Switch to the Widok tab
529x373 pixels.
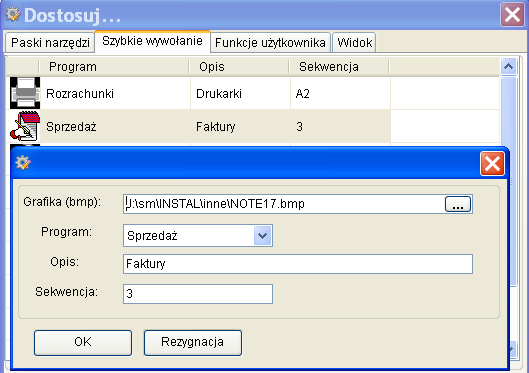[354, 42]
